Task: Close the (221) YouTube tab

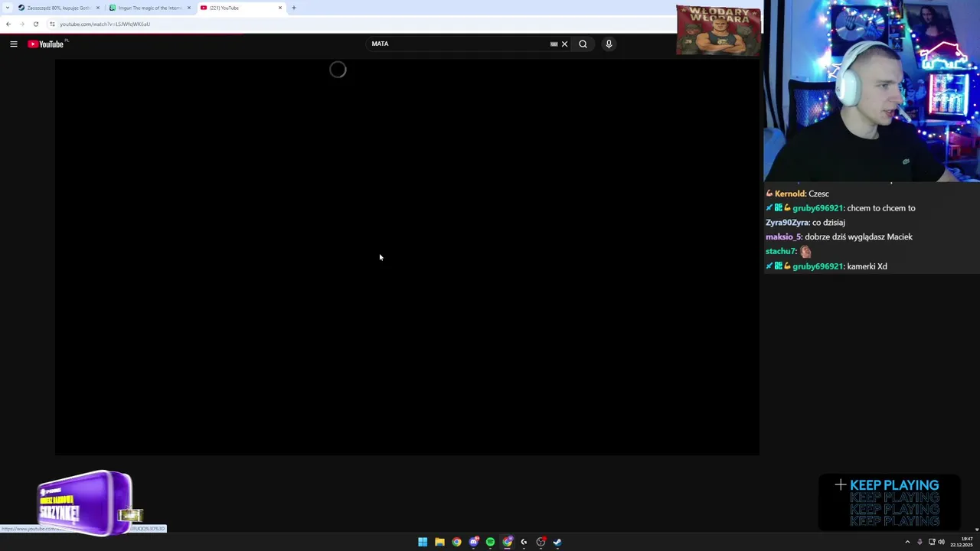Action: [280, 8]
